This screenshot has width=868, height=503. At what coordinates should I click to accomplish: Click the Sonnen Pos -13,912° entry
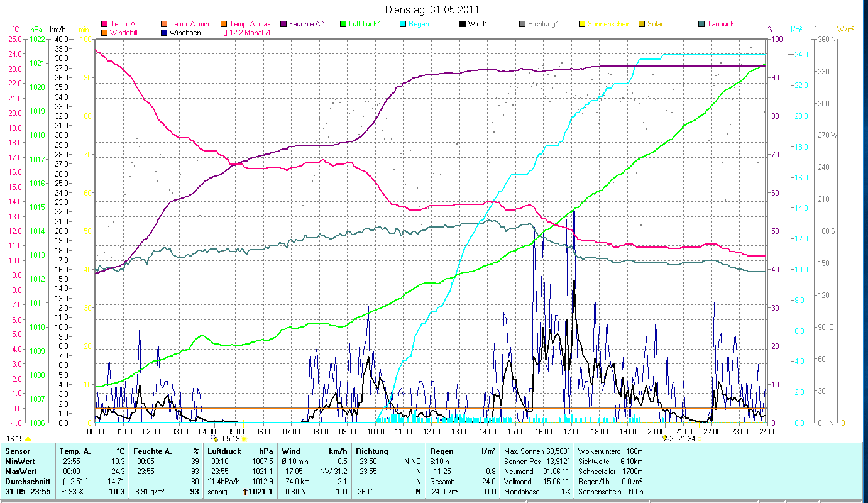537,462
